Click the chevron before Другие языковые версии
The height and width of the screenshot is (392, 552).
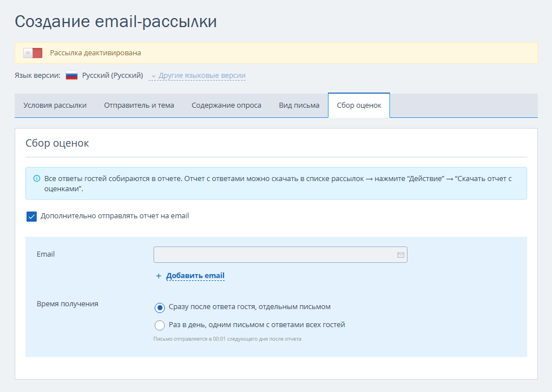(154, 76)
